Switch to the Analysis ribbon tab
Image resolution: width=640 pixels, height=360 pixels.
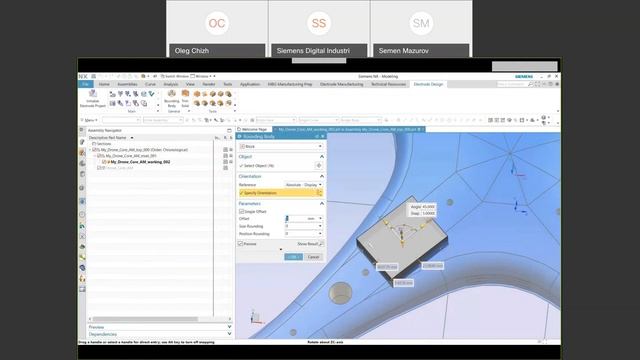pyautogui.click(x=171, y=84)
